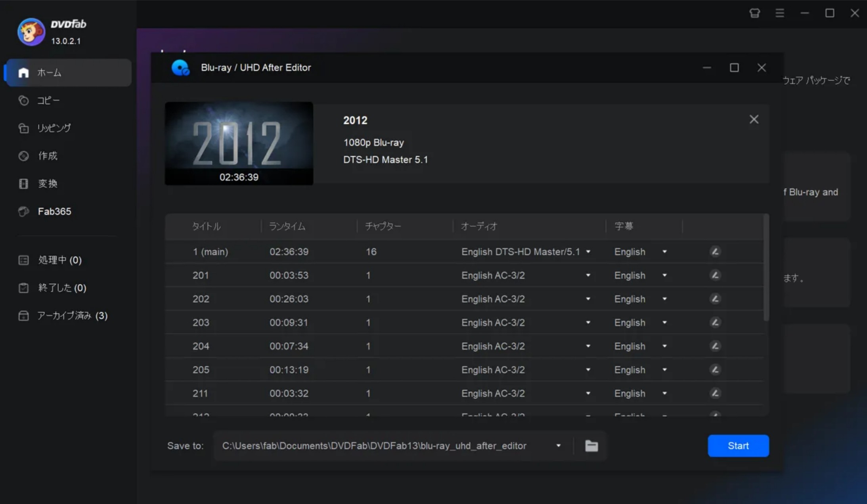Click chapter count 16
Viewport: 867px width, 504px height.
[371, 252]
